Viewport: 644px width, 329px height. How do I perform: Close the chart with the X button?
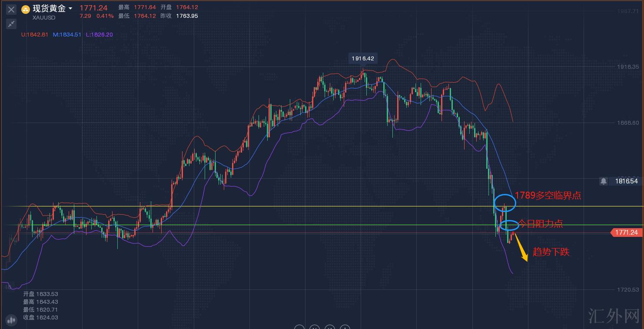pyautogui.click(x=11, y=10)
